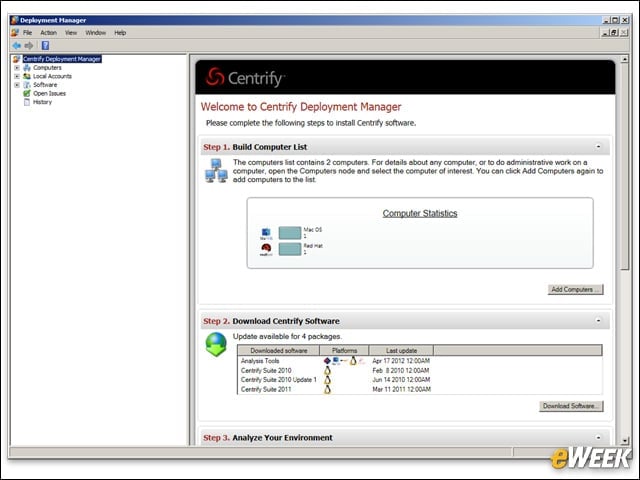Expand the Computers tree node

pos(17,68)
